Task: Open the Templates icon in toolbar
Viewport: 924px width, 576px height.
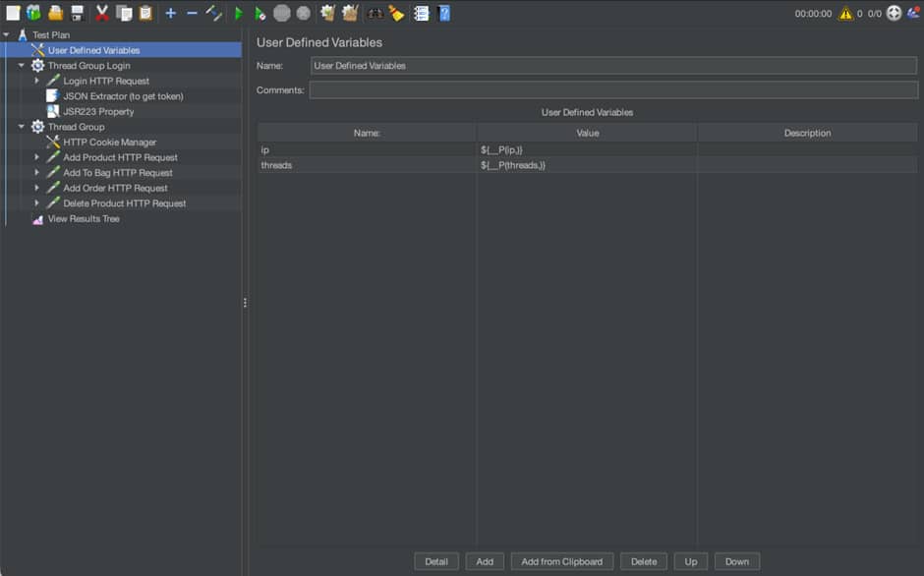Action: point(34,13)
